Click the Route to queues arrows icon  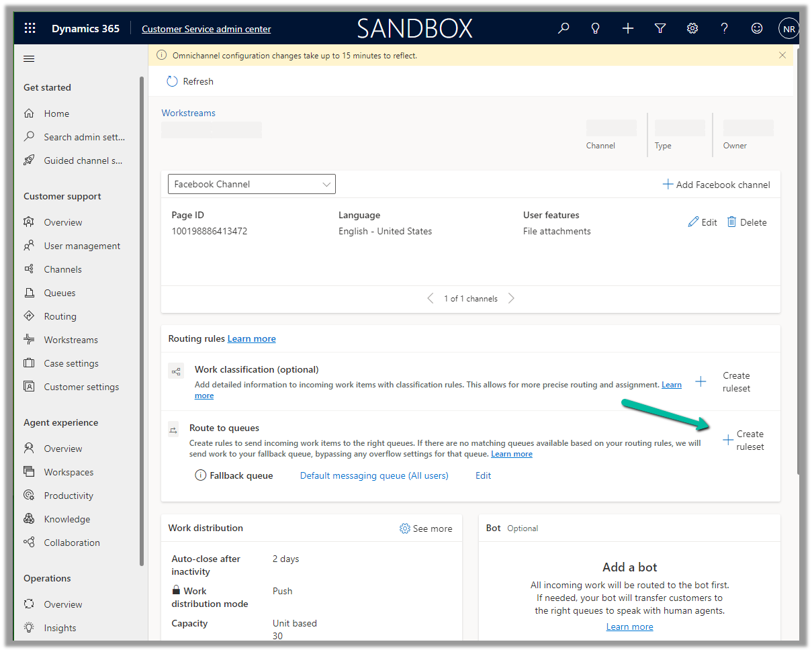click(173, 430)
